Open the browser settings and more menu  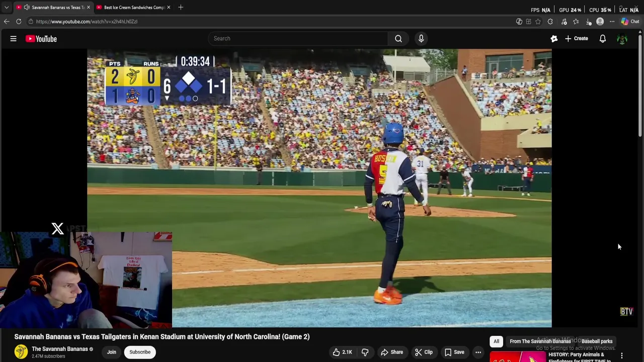[x=612, y=22]
